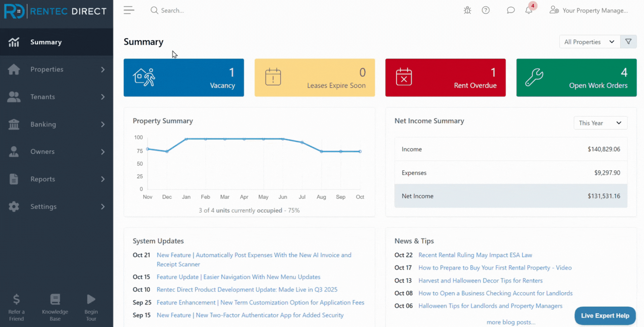Click the Live Expert Help button
644x327 pixels.
coord(605,316)
